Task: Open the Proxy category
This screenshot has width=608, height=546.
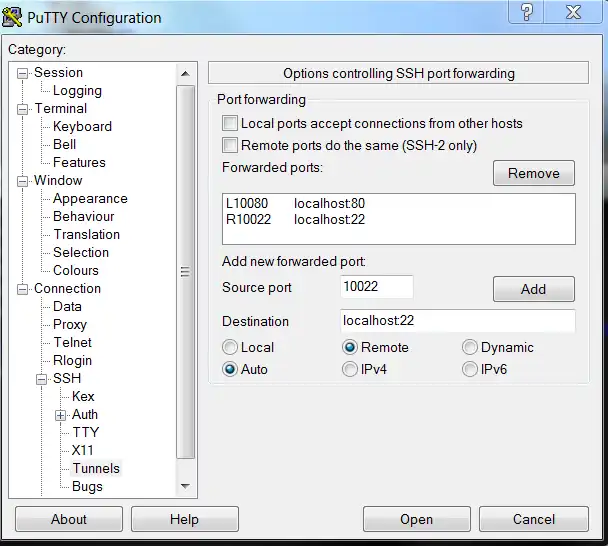Action: coord(70,325)
